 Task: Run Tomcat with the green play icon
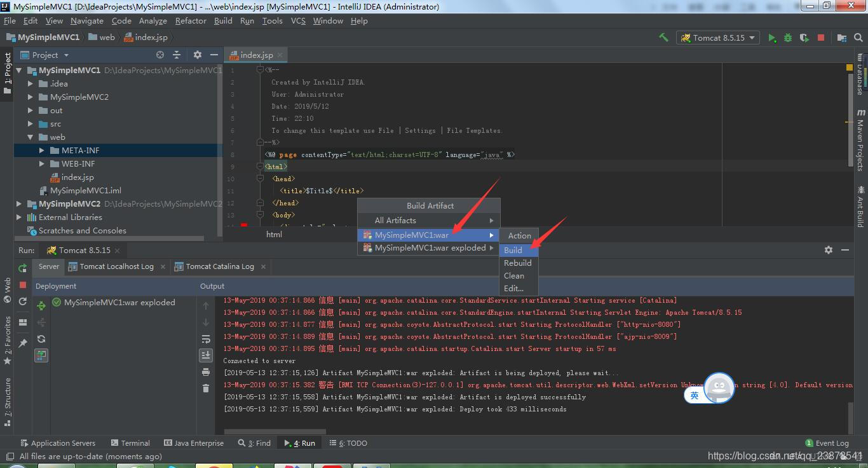pyautogui.click(x=771, y=38)
